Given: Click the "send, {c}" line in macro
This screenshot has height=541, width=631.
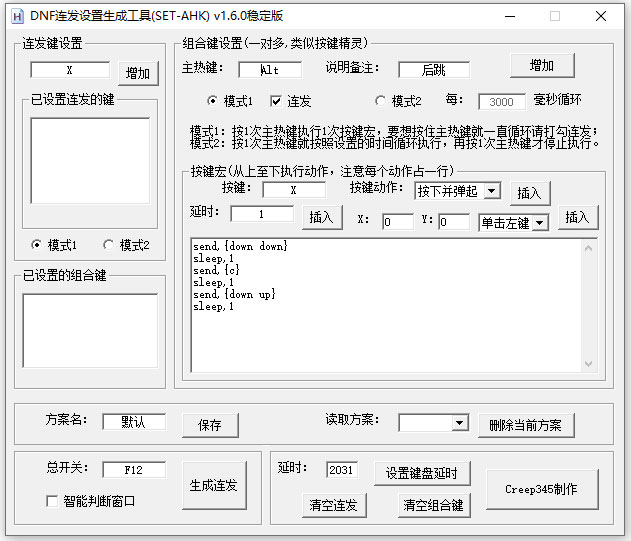Looking at the screenshot, I should click(x=216, y=270).
